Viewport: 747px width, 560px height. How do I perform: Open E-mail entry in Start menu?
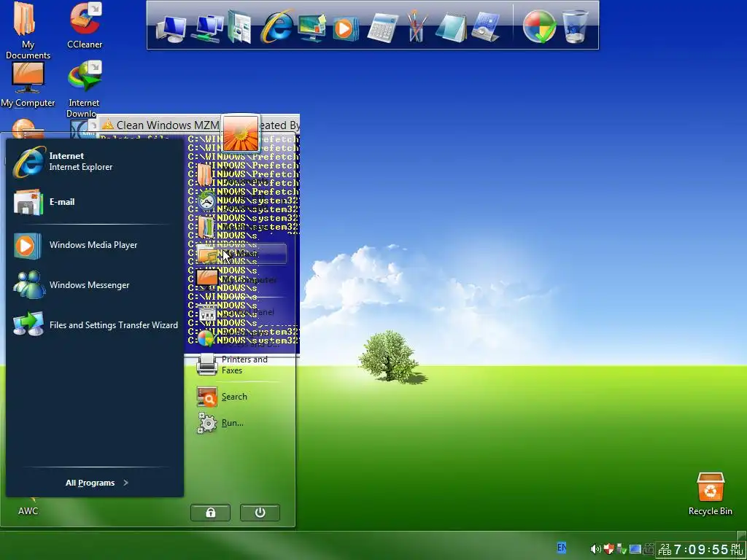click(x=94, y=202)
